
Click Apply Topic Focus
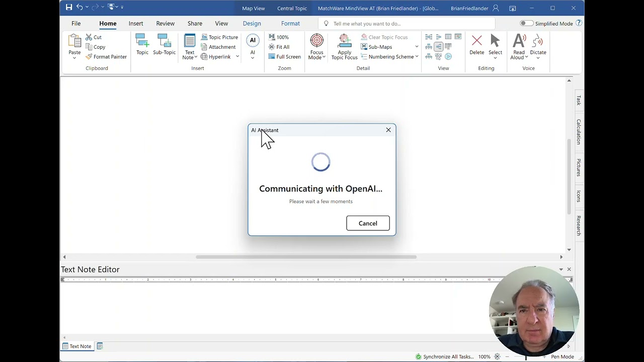click(x=345, y=47)
